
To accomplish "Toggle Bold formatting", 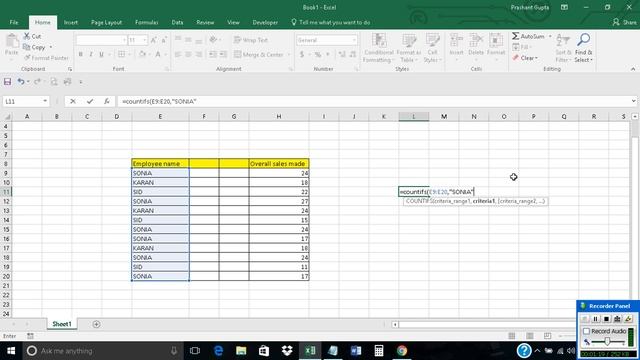I will [81, 54].
